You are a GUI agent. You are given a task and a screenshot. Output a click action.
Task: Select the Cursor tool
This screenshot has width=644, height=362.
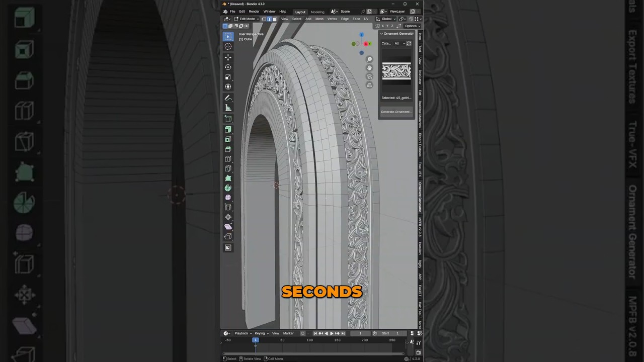pyautogui.click(x=228, y=46)
